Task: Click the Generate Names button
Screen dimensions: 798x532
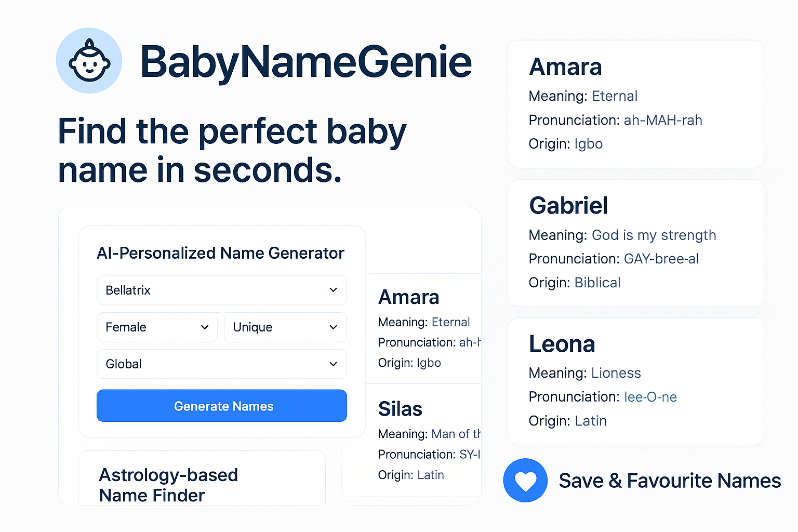Action: [x=222, y=406]
